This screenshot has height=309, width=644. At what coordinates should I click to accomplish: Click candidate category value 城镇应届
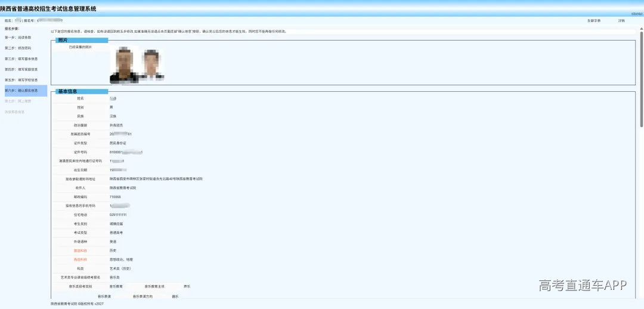click(116, 224)
